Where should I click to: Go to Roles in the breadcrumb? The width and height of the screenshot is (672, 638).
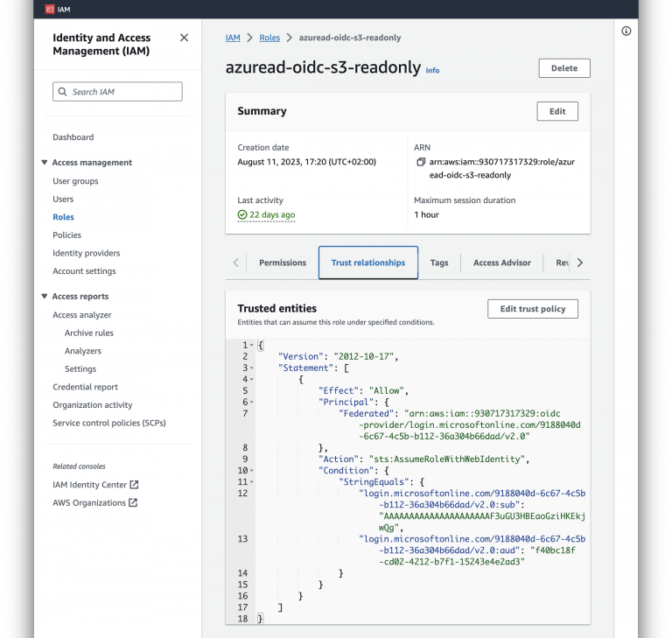click(x=269, y=39)
